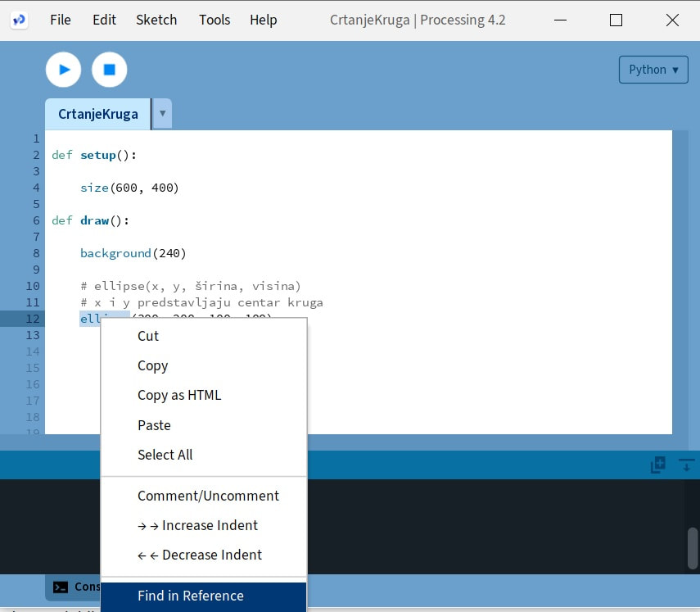This screenshot has width=700, height=612.
Task: Open the File menu
Action: [61, 20]
